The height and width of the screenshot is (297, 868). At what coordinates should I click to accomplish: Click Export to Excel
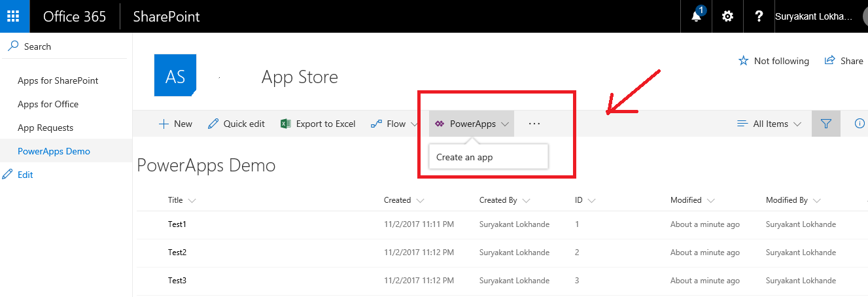point(318,124)
